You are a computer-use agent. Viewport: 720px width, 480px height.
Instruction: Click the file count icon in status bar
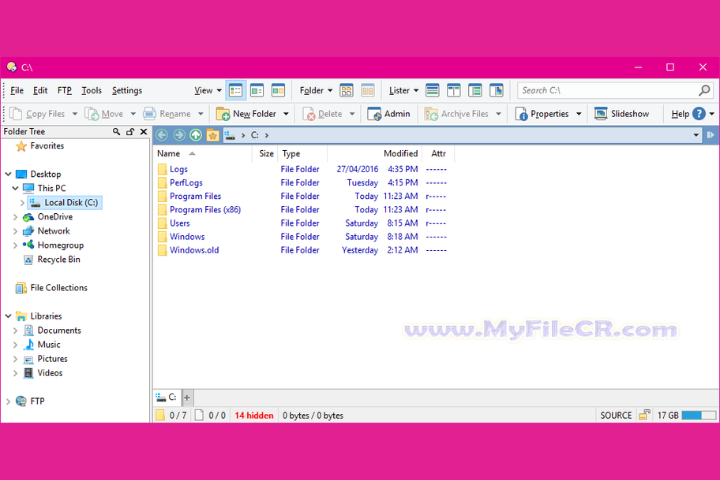coord(199,415)
